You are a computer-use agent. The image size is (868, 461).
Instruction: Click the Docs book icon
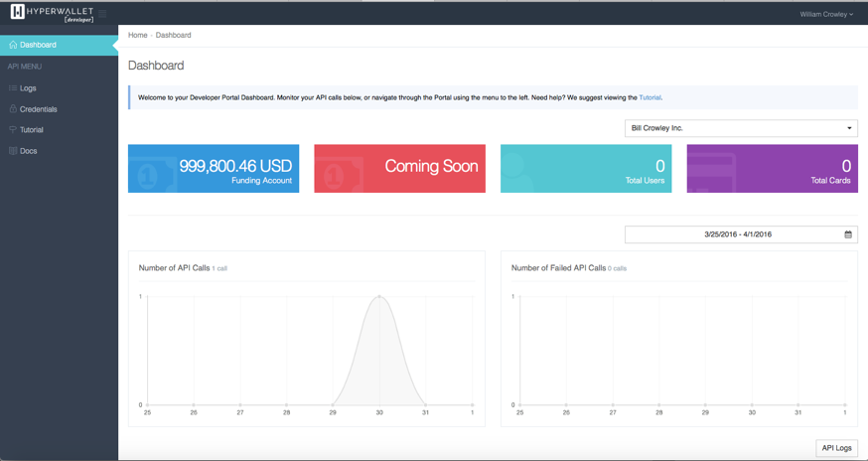tap(13, 151)
